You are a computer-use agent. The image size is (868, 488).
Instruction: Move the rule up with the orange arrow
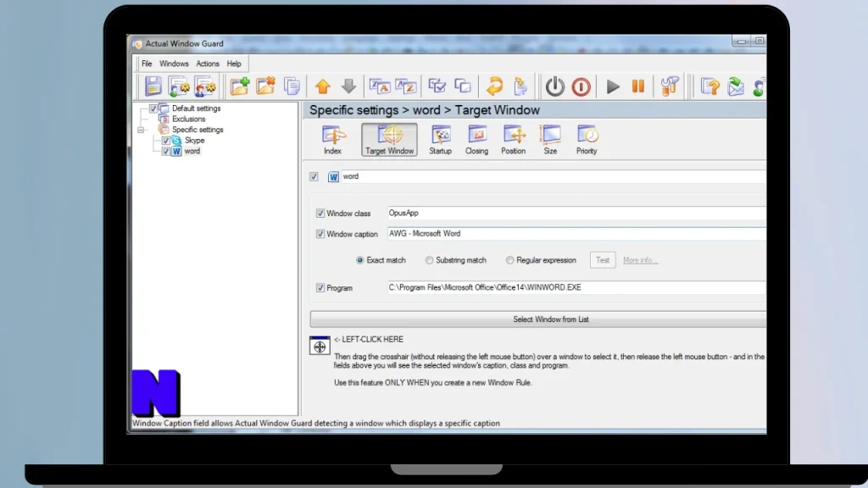pos(323,86)
